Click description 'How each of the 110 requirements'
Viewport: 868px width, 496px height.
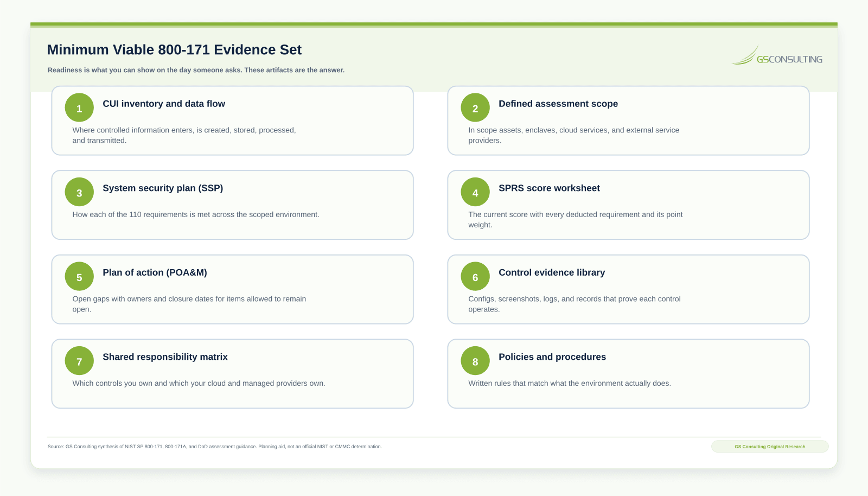click(196, 214)
